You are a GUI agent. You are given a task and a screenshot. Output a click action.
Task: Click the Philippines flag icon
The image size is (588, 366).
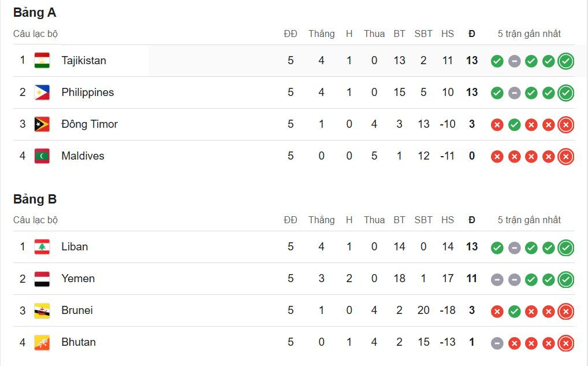point(42,93)
